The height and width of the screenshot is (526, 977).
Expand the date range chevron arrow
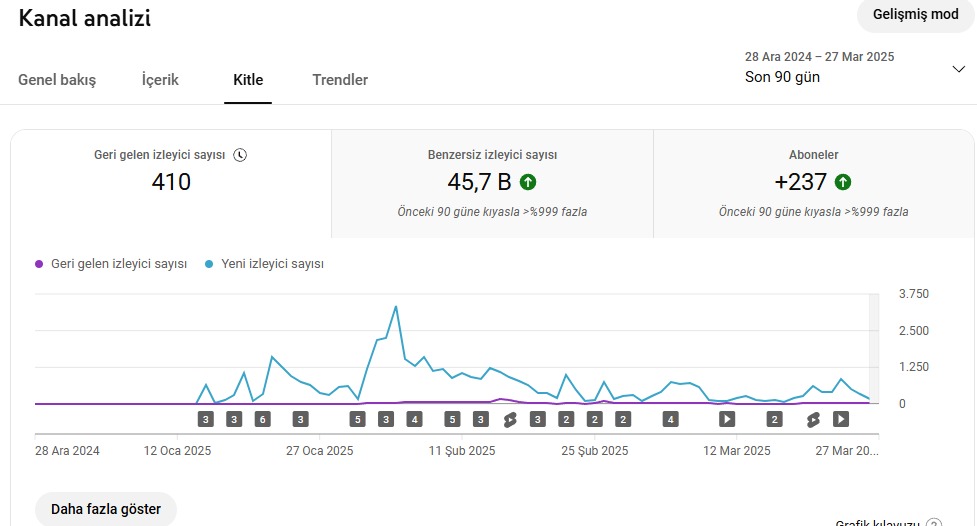click(x=958, y=69)
